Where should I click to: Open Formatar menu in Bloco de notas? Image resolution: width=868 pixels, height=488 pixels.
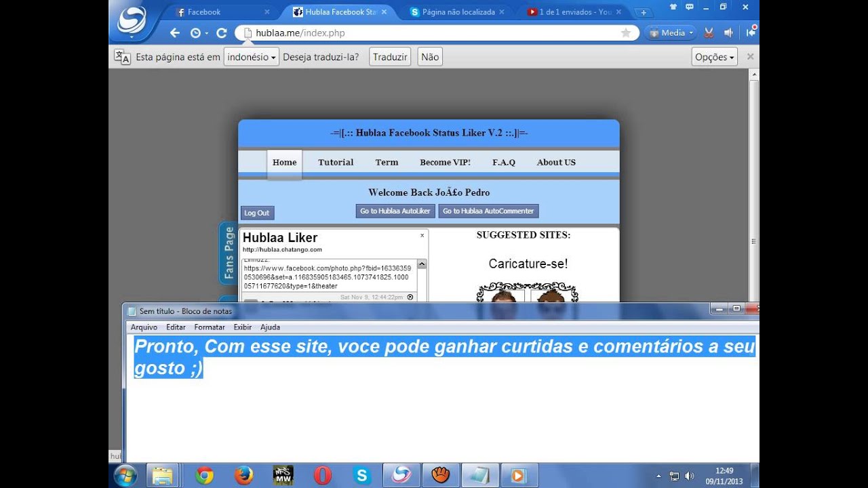(x=210, y=327)
